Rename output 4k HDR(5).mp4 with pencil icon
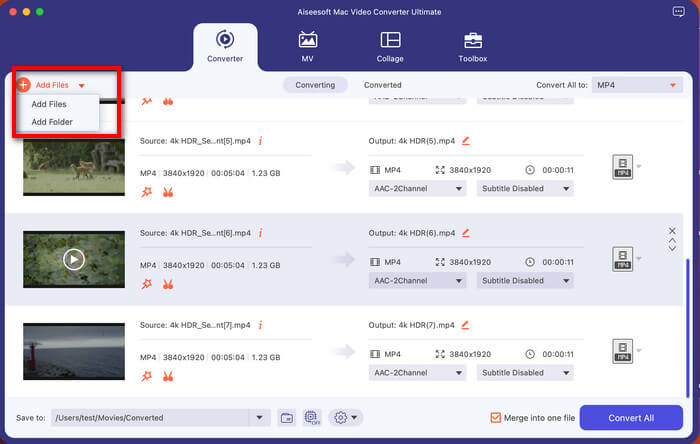Screen dimensions: 700x444 (466, 141)
